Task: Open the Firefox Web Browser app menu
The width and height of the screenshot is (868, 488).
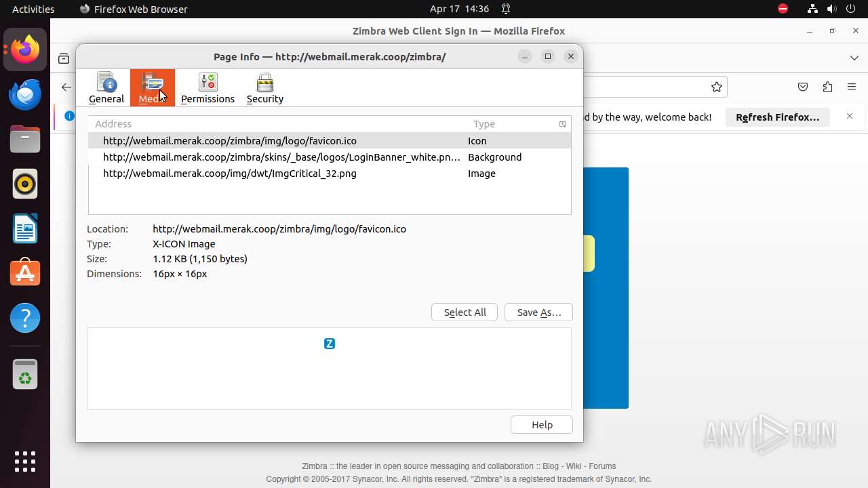Action: click(x=134, y=9)
